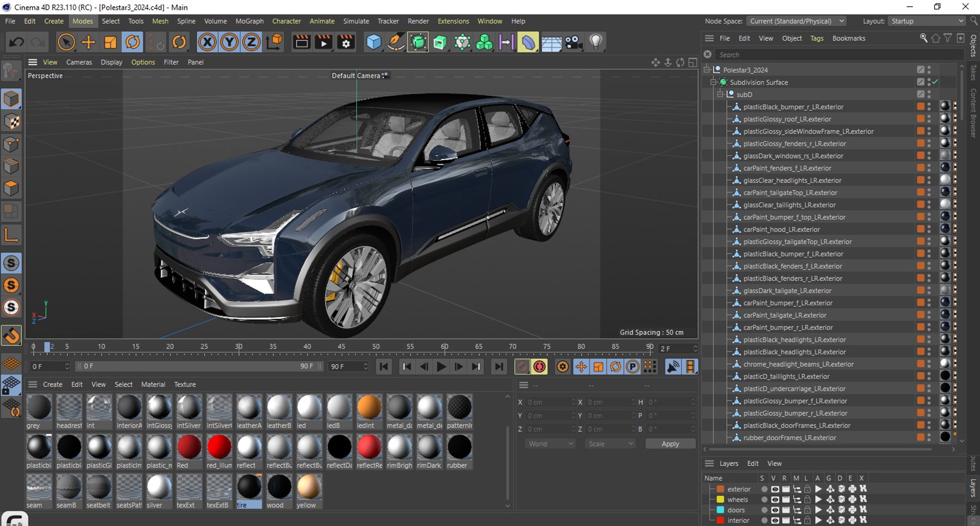Open the Simulate menu
The width and height of the screenshot is (980, 526).
click(x=356, y=21)
